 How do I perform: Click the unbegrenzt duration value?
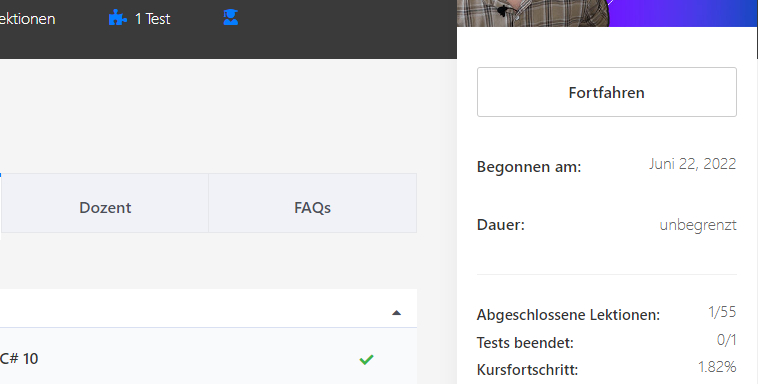[x=698, y=225]
